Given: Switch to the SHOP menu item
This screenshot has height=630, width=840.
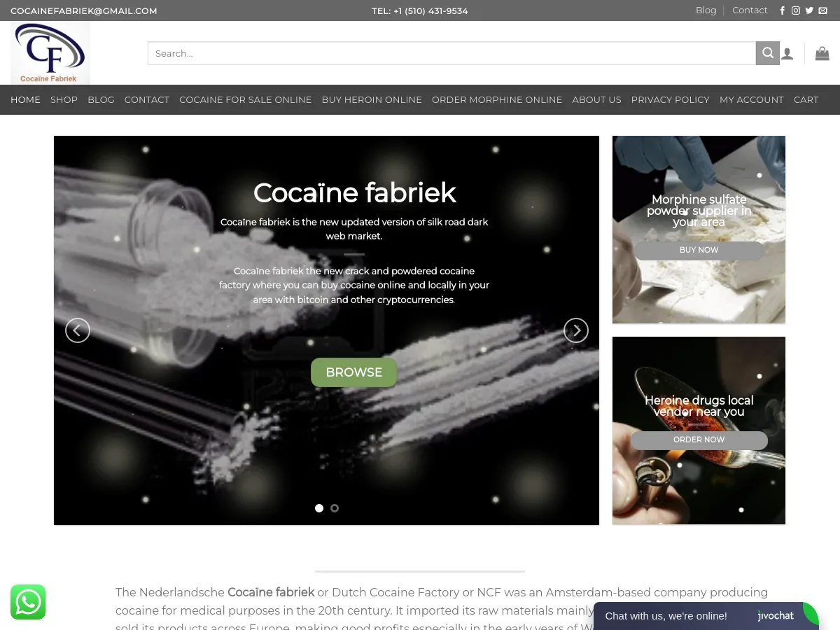Looking at the screenshot, I should (64, 99).
